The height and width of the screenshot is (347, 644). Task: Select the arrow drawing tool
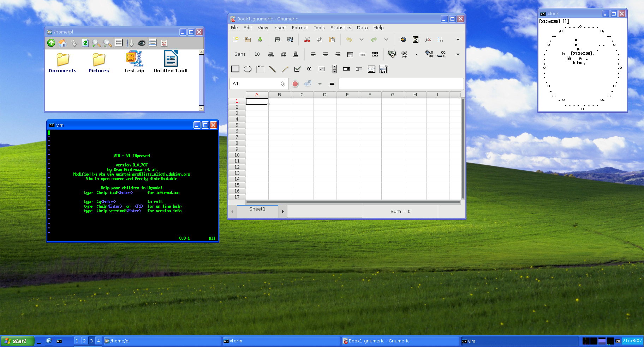[285, 69]
